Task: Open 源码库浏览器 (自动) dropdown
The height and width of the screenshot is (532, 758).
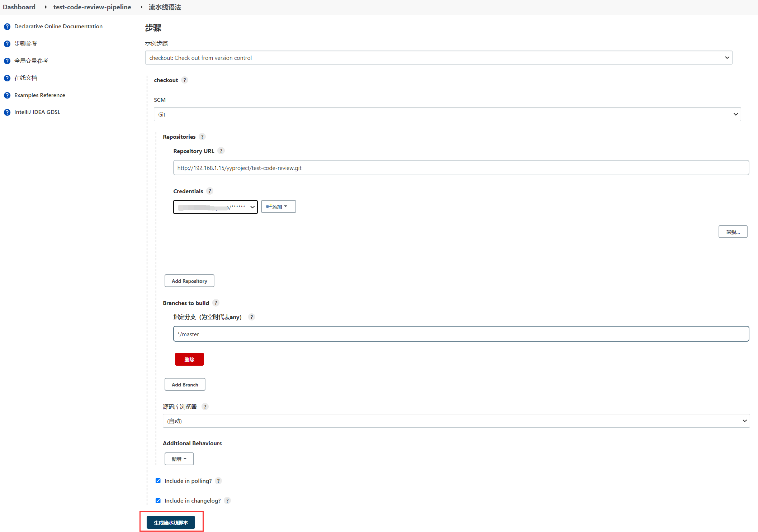Action: tap(456, 421)
